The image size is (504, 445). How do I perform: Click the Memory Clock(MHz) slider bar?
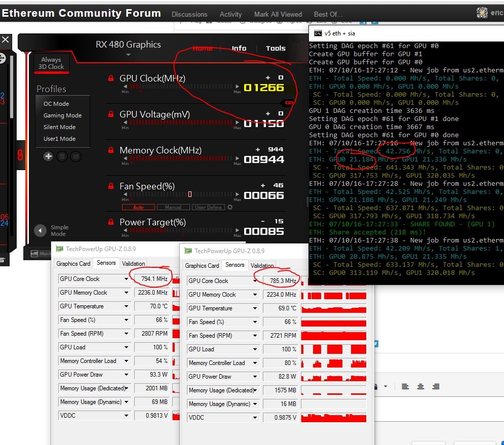pos(181,158)
